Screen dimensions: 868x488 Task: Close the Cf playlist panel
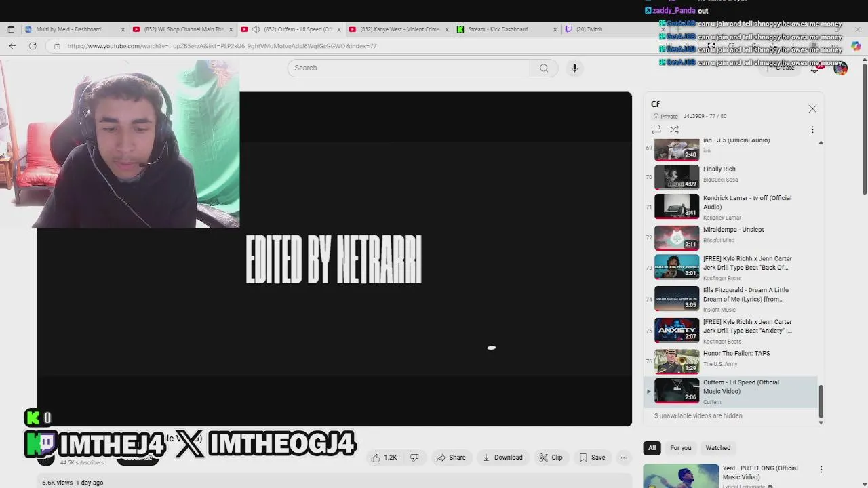pyautogui.click(x=812, y=108)
